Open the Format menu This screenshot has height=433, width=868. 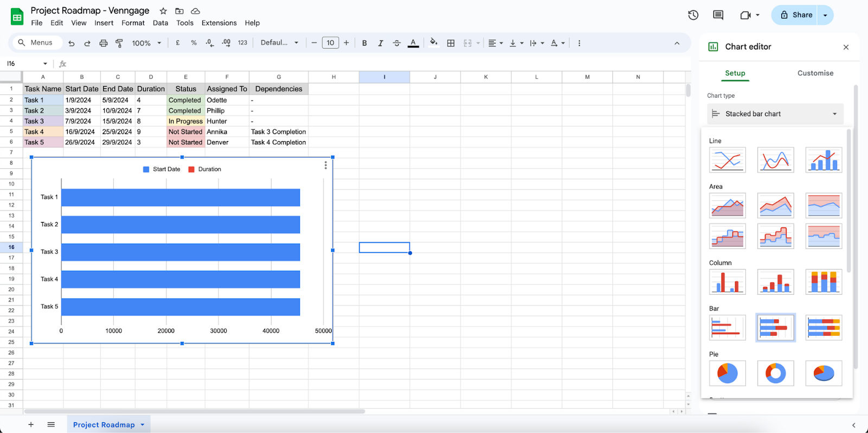pyautogui.click(x=133, y=23)
